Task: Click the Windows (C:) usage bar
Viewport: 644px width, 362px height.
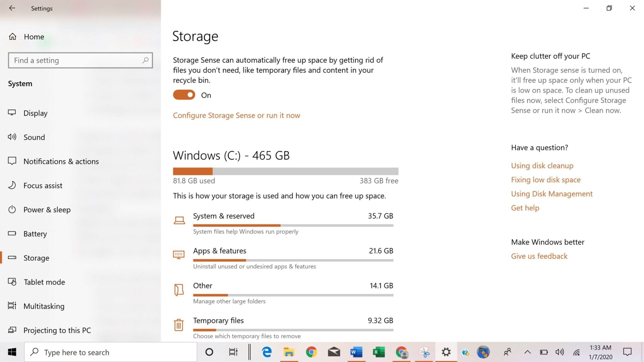Action: tap(286, 171)
